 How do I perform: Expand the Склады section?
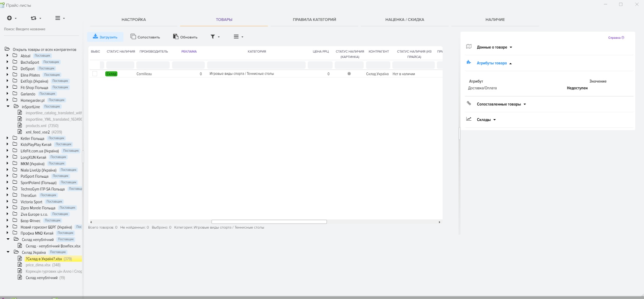pyautogui.click(x=486, y=120)
